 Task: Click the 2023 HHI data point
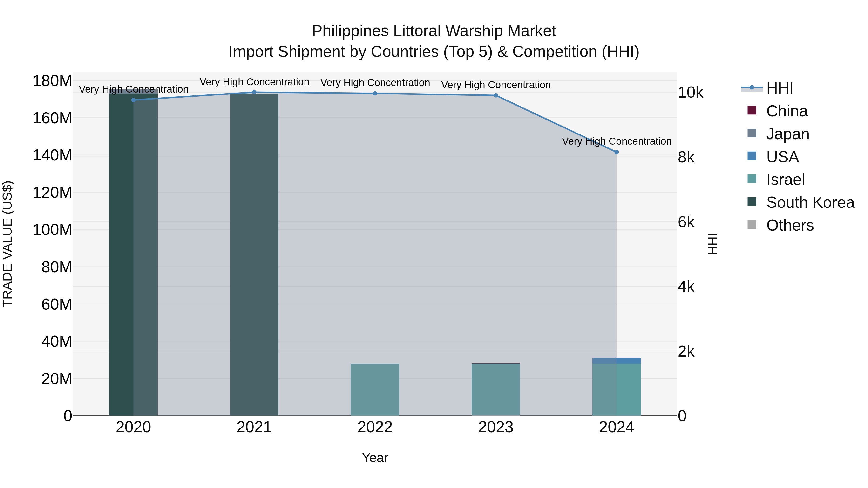496,96
